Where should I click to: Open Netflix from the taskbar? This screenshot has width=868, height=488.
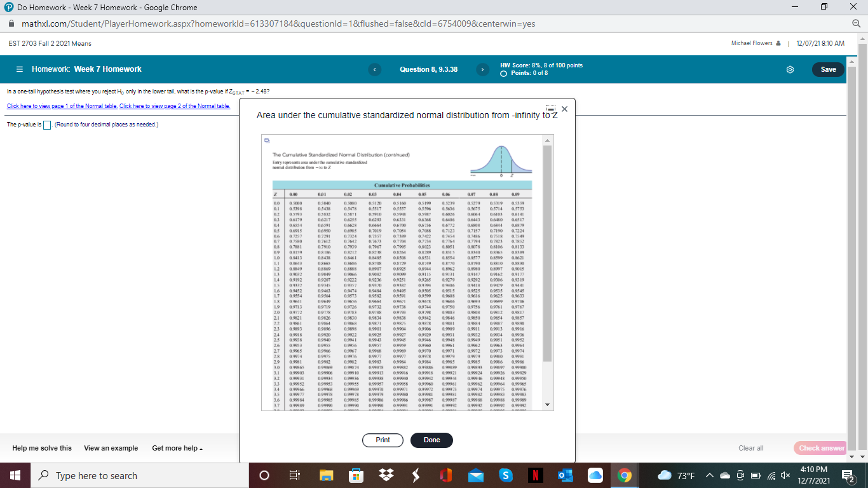point(534,475)
